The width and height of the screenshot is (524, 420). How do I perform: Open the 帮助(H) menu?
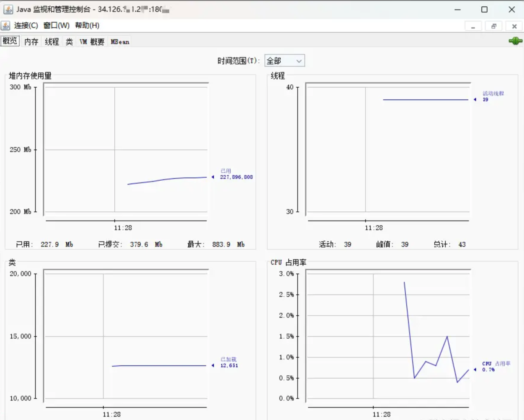87,26
